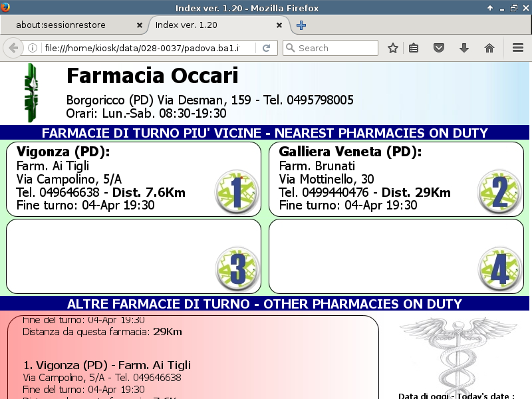The height and width of the screenshot is (399, 532).
Task: Click the number 2 pharmacy badge
Action: point(500,192)
